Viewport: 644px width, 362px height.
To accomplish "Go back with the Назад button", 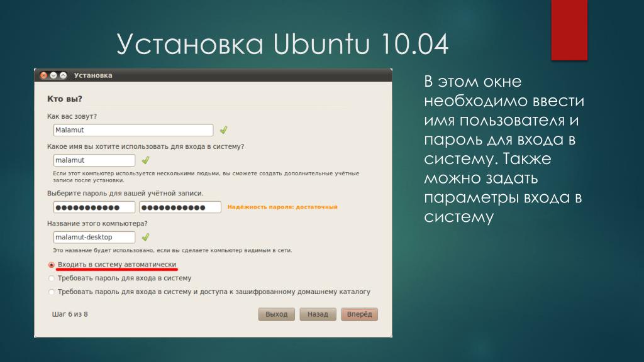I will 318,314.
